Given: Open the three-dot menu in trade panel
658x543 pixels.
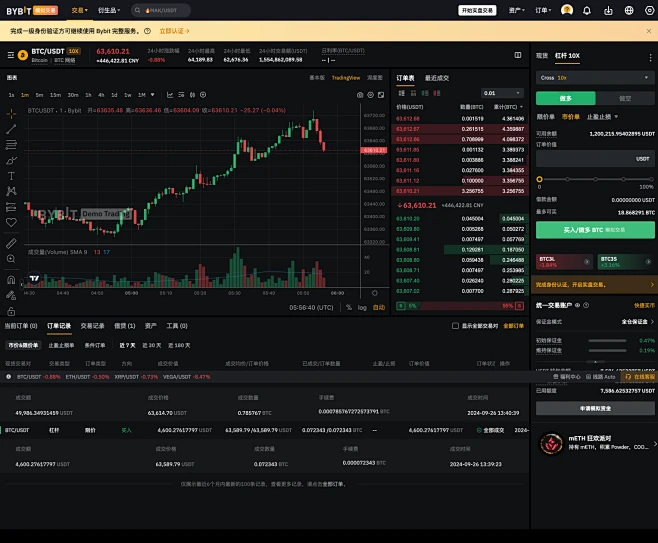Looking at the screenshot, I should (650, 58).
